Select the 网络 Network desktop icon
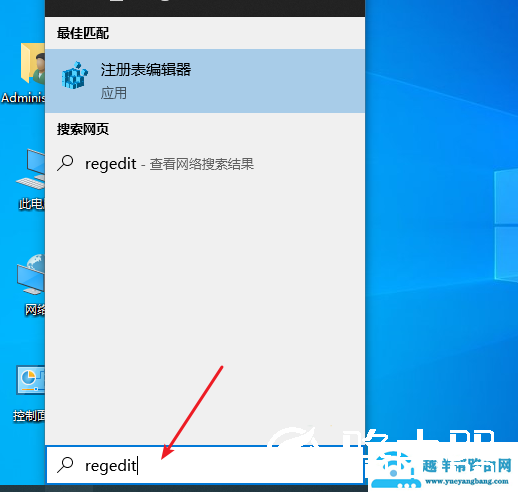 (32, 285)
